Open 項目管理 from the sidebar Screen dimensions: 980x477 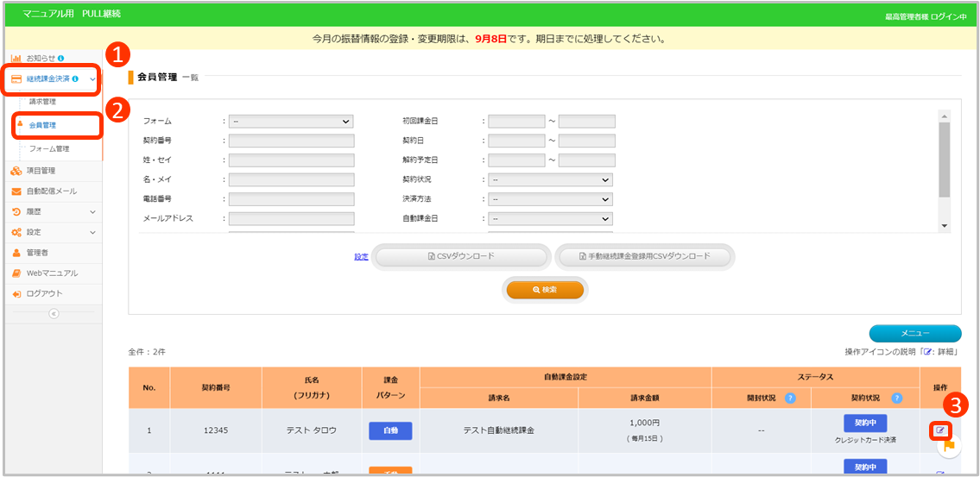(41, 171)
